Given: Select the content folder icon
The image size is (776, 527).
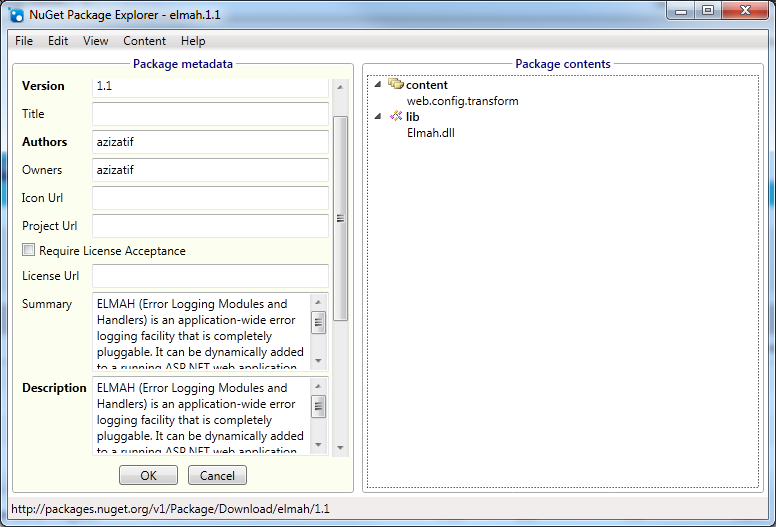Looking at the screenshot, I should (395, 85).
